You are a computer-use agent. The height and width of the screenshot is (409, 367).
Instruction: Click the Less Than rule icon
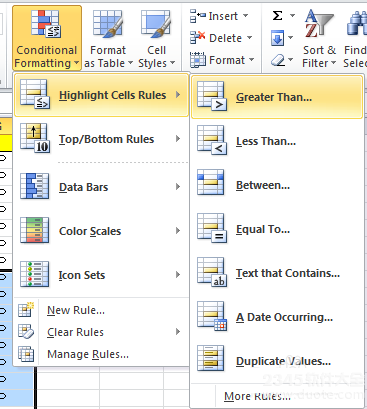tap(212, 141)
